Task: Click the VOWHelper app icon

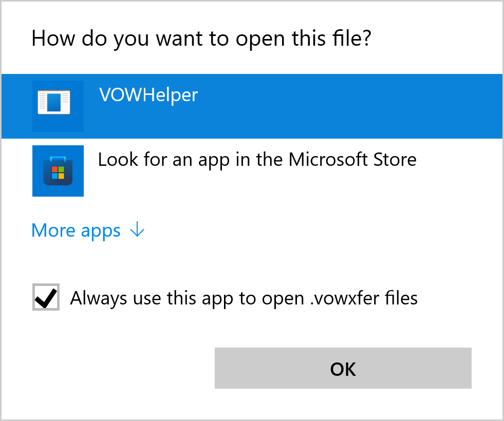Action: (x=58, y=106)
